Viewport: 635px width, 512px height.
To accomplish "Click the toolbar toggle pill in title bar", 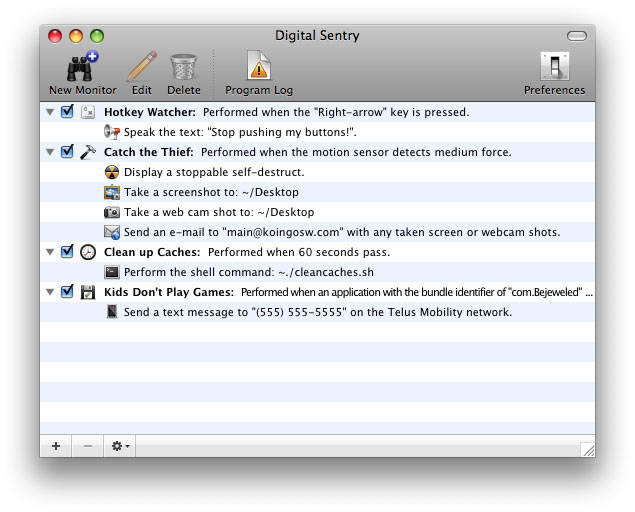I will [577, 36].
